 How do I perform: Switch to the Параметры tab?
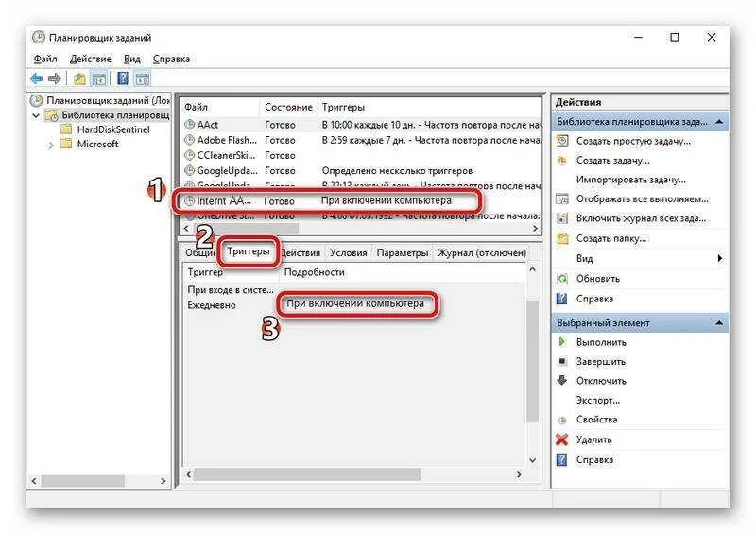coord(403,252)
